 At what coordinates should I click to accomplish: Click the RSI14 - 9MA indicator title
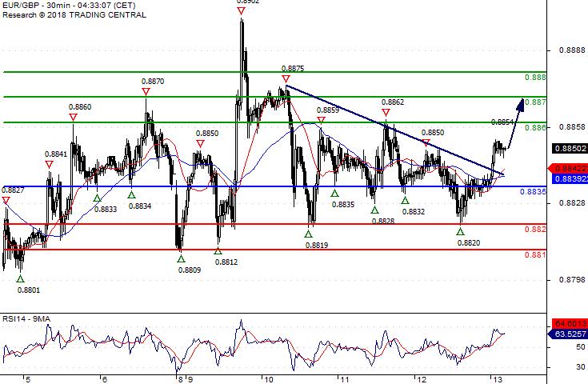(26, 318)
